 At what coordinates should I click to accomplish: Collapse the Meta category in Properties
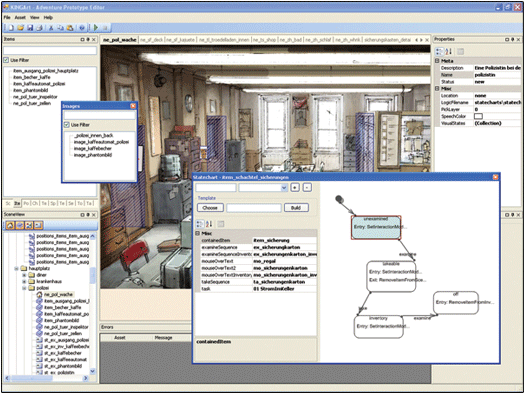(437, 61)
